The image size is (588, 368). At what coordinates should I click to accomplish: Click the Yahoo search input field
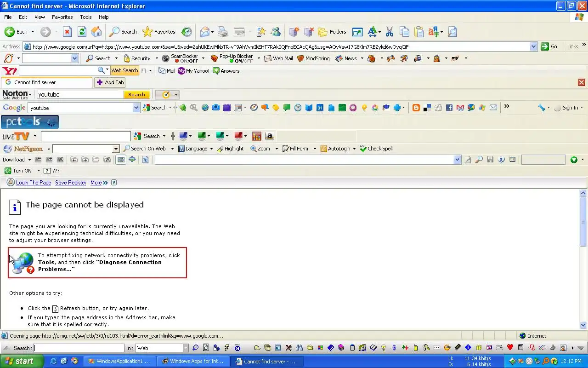pyautogui.click(x=58, y=70)
